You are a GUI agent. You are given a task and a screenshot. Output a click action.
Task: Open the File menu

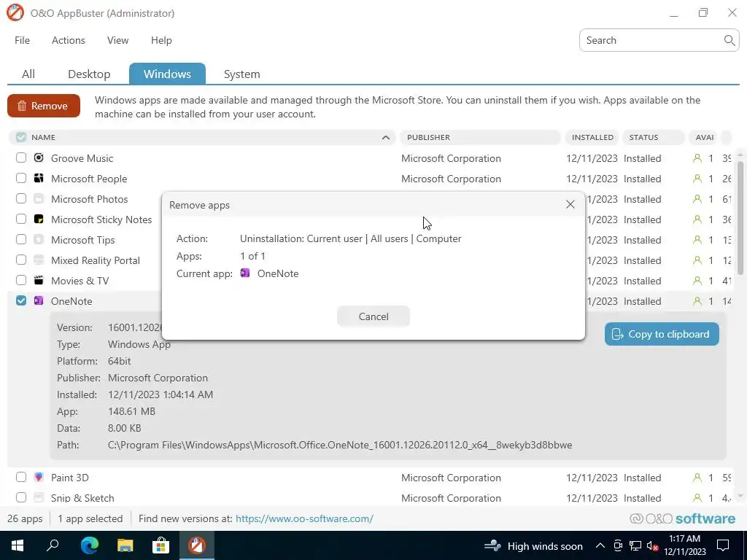[x=22, y=41]
